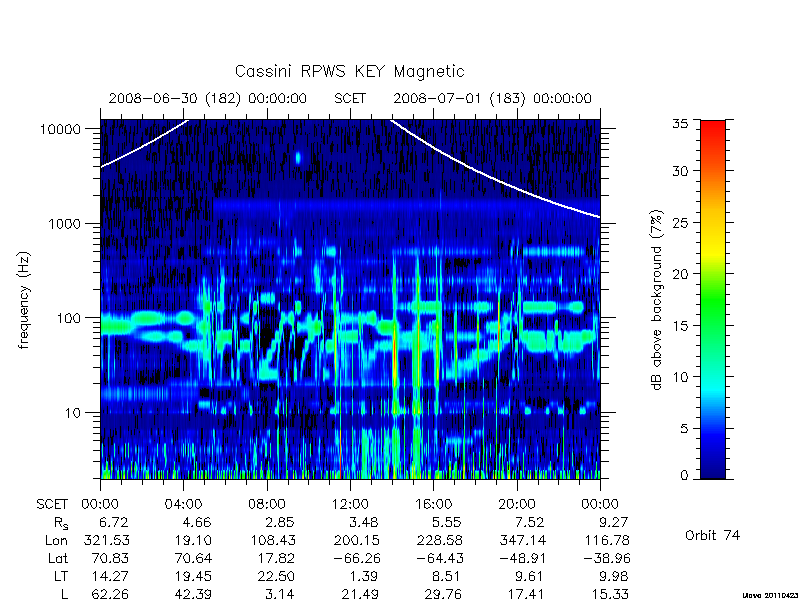Click the Rs value 7.52

[530, 522]
